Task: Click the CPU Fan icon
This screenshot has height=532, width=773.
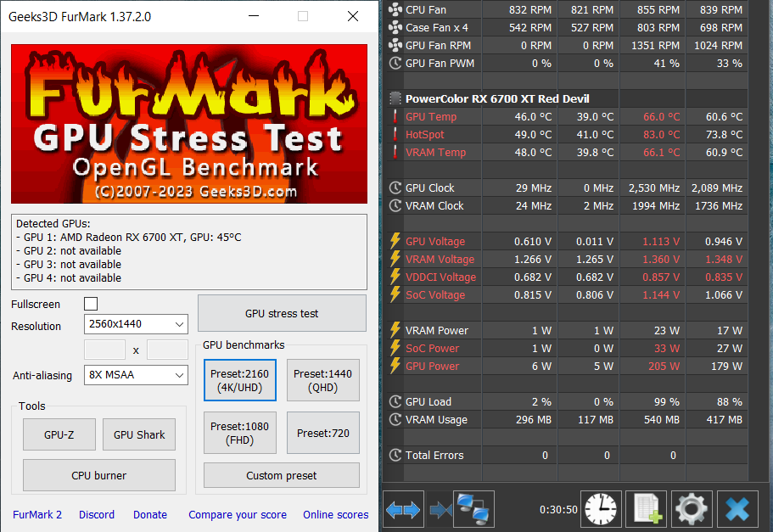Action: 395,9
